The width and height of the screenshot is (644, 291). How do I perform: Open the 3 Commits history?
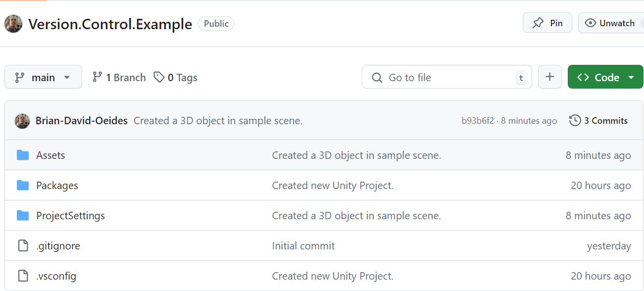pyautogui.click(x=598, y=121)
